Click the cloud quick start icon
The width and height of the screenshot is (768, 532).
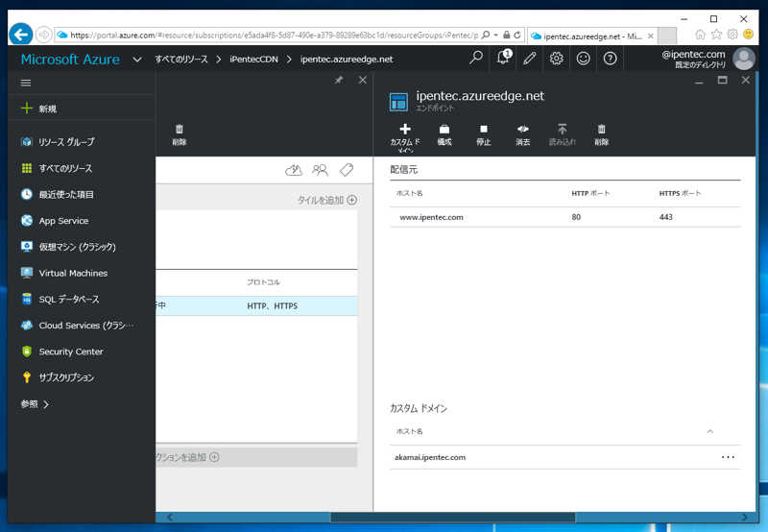[x=294, y=170]
